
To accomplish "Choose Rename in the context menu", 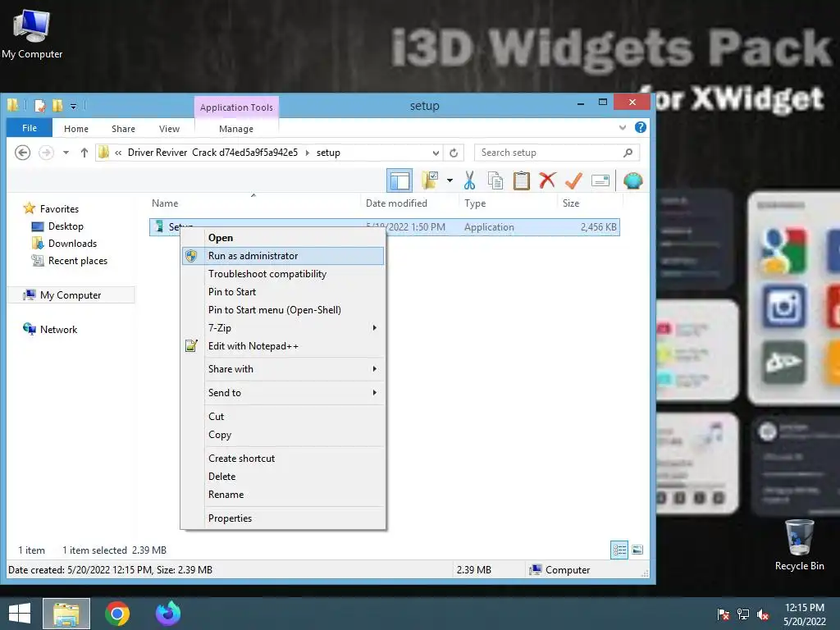I will click(283, 495).
